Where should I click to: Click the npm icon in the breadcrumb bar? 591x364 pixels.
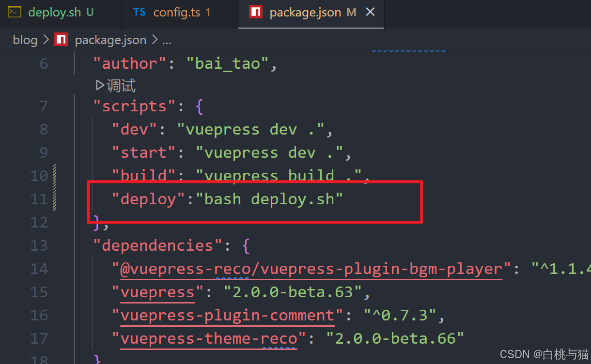click(61, 39)
